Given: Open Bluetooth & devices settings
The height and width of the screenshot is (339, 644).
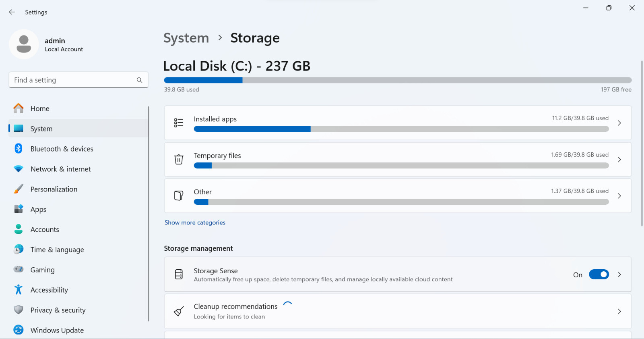Looking at the screenshot, I should click(78, 149).
